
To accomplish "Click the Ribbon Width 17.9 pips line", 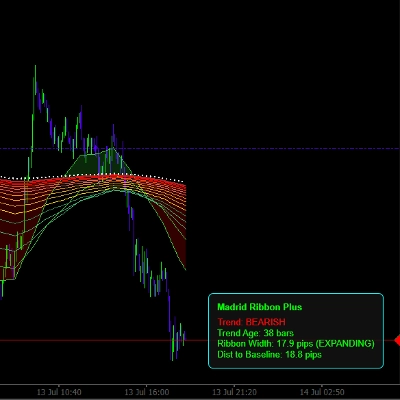I will (296, 344).
